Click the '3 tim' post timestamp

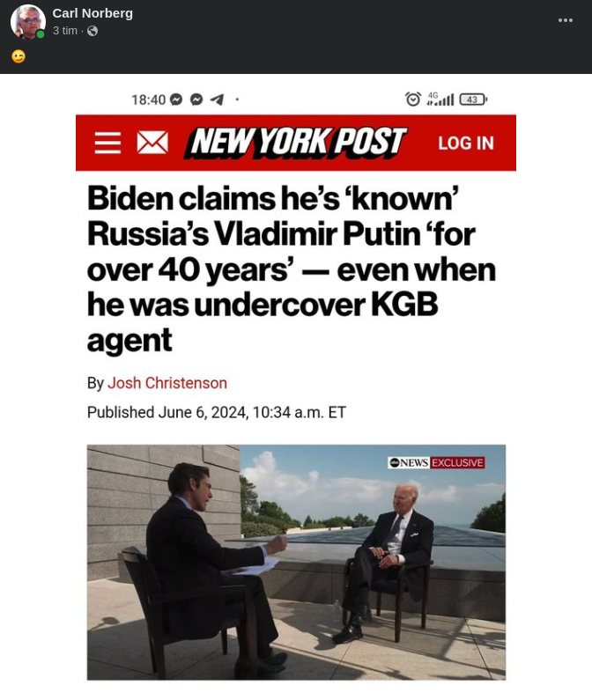tap(65, 31)
